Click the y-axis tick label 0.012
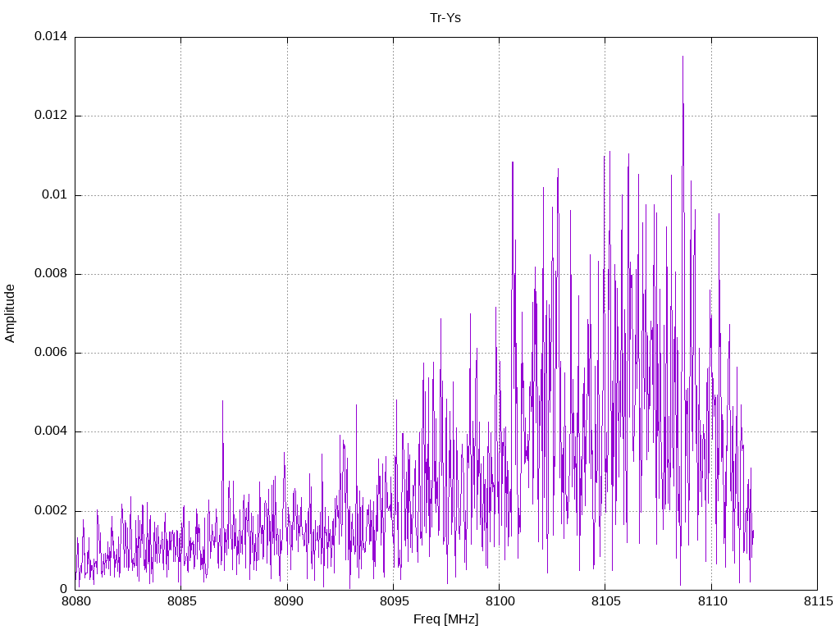 [51, 115]
